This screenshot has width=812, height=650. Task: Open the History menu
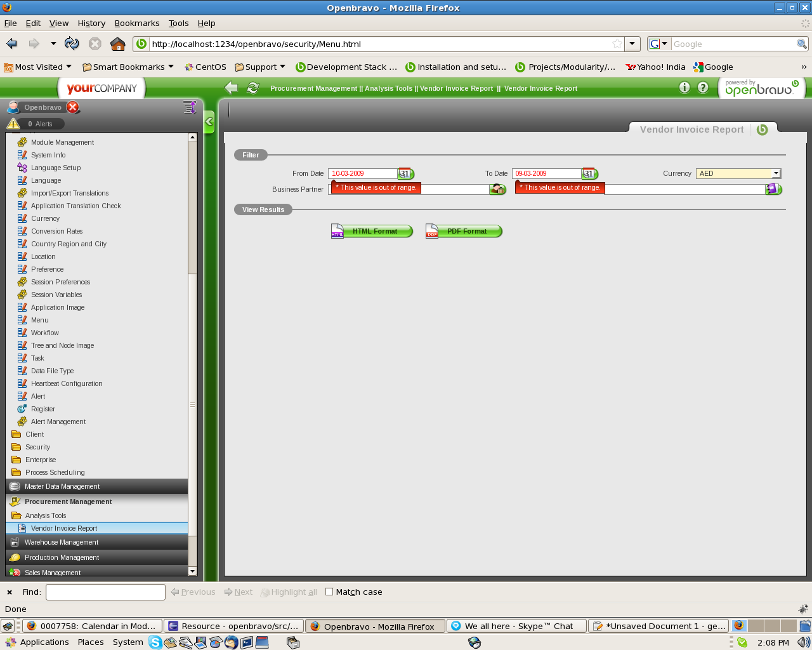[91, 23]
